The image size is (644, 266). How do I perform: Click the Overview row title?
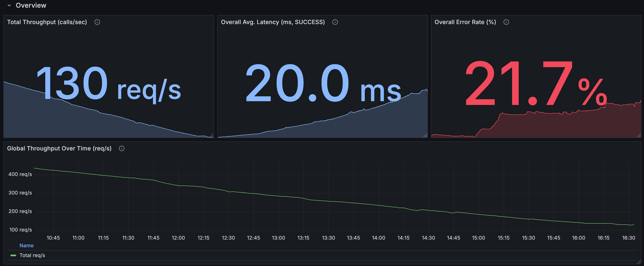pyautogui.click(x=31, y=5)
